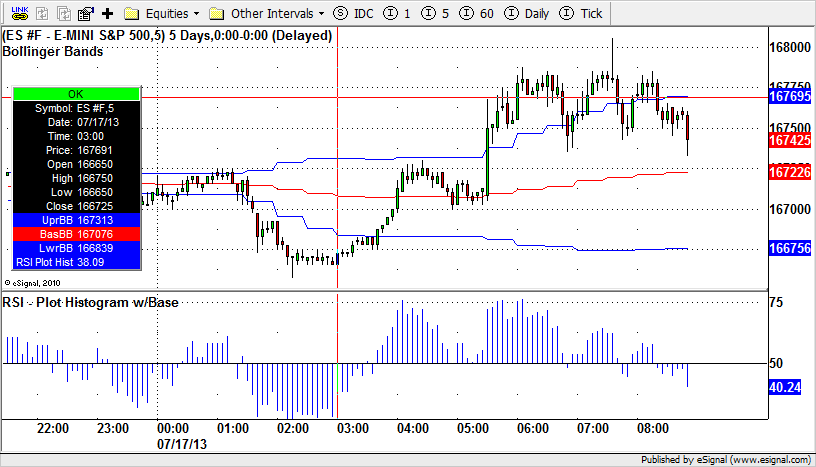Click the blue 167695 price marker

(789, 96)
